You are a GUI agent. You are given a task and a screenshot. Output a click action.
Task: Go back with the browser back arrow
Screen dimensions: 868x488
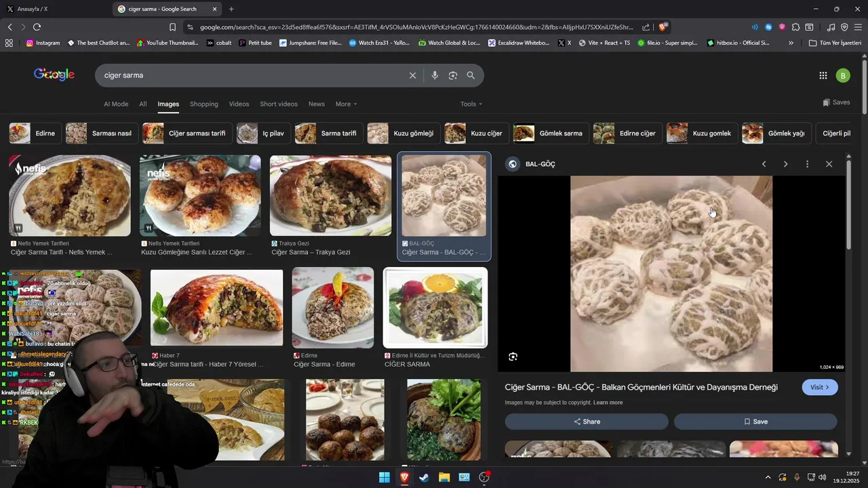click(x=9, y=27)
